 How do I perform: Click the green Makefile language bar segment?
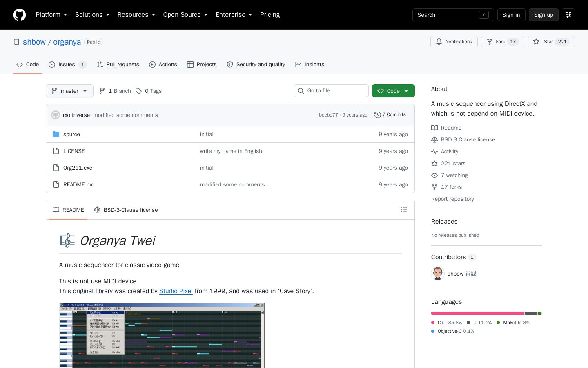[540, 313]
